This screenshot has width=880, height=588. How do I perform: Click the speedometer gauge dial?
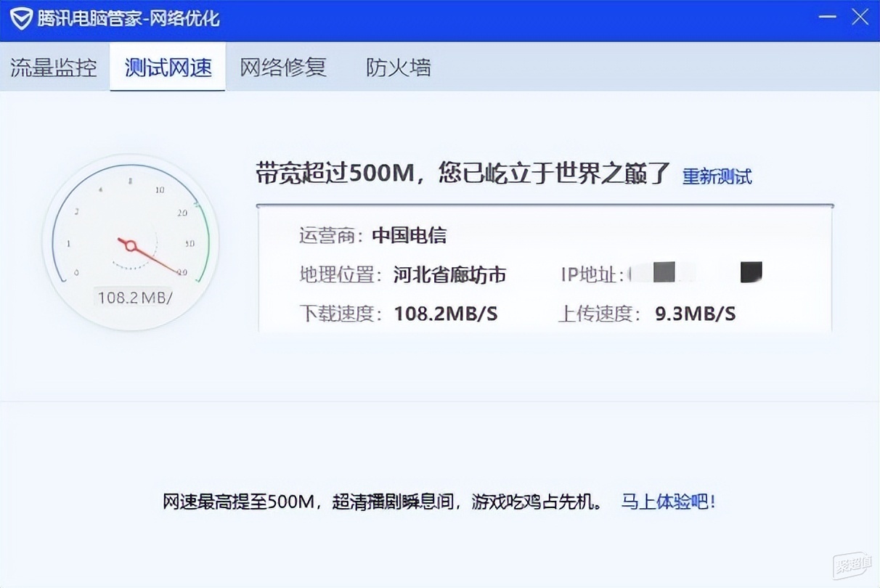pyautogui.click(x=131, y=242)
